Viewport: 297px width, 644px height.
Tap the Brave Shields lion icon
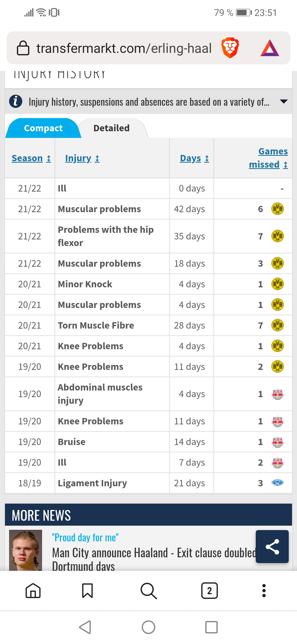[230, 48]
